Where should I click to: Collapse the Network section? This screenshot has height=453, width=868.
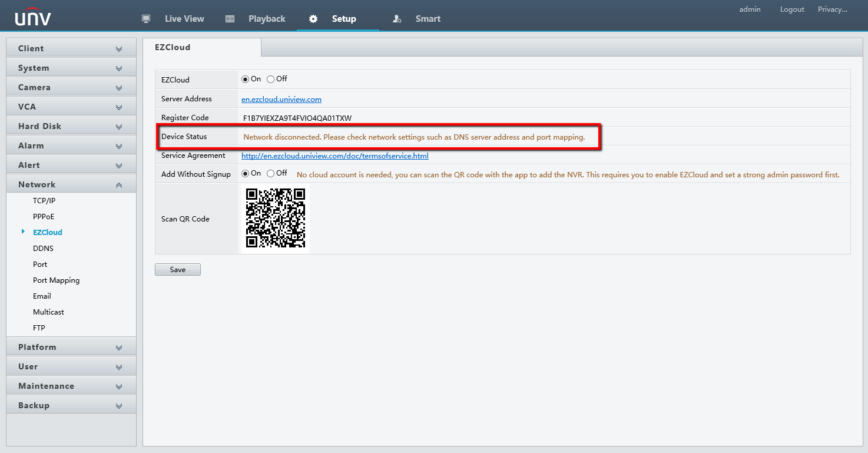[71, 184]
